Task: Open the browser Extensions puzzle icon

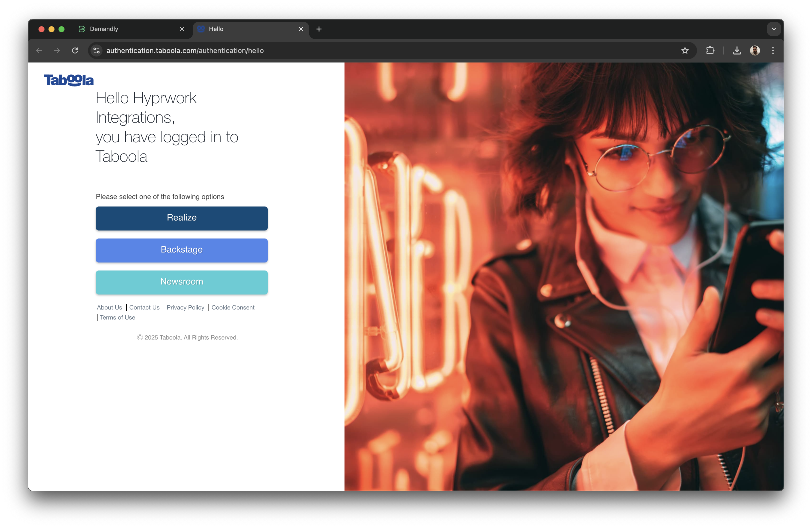Action: (x=710, y=50)
